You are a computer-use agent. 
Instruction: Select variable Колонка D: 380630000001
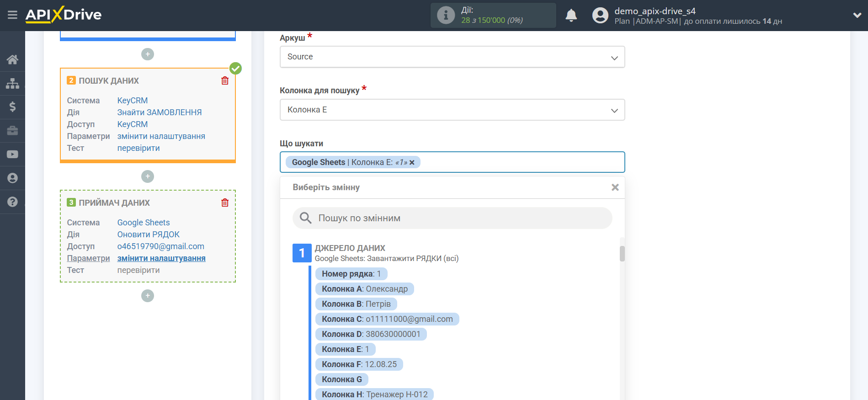[x=371, y=334]
